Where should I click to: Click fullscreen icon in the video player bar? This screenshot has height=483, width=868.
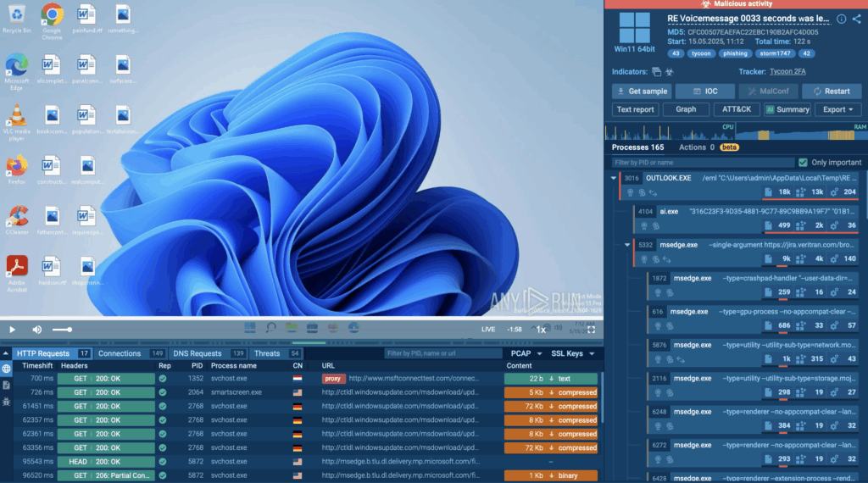pyautogui.click(x=591, y=329)
